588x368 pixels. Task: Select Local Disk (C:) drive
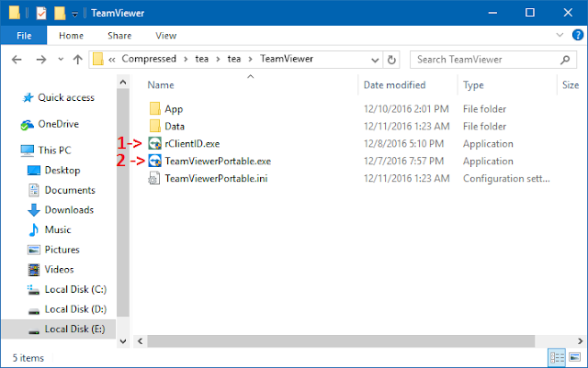pos(75,289)
